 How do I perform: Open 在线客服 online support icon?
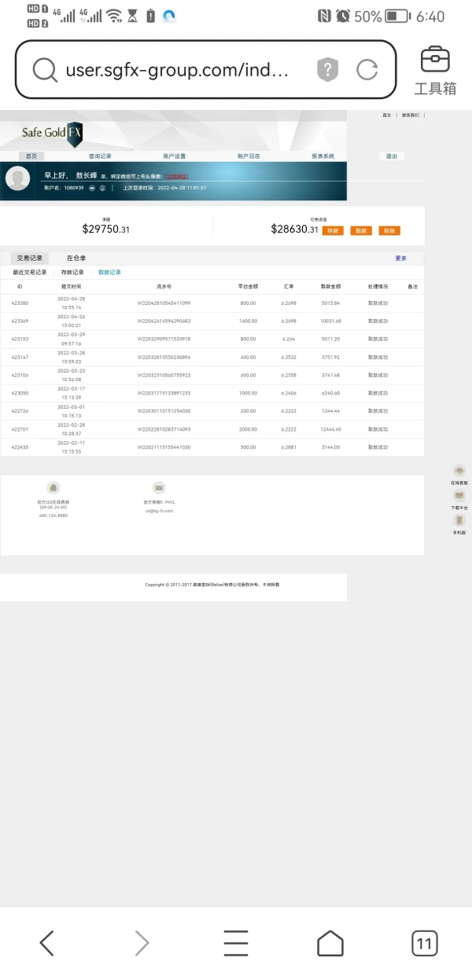459,470
